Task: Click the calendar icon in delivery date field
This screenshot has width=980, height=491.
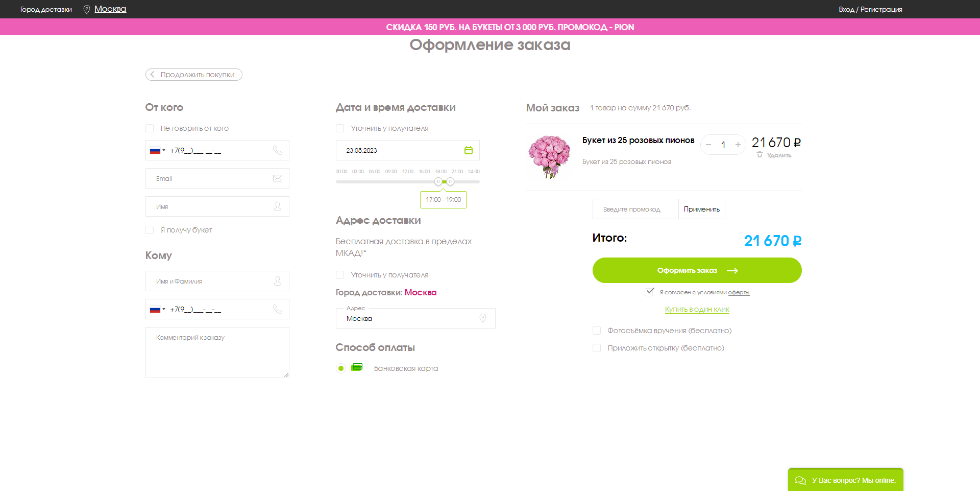Action: pos(468,150)
